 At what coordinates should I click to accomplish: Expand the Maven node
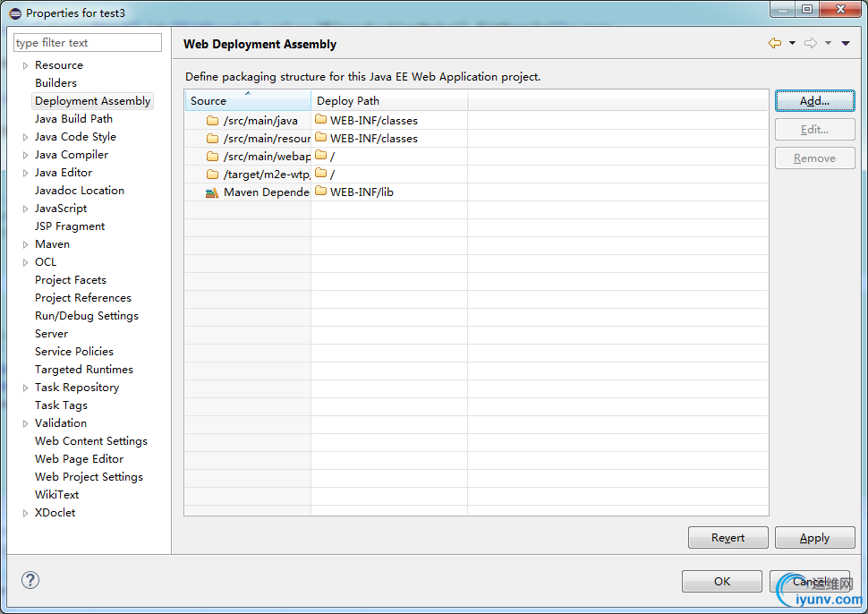point(25,244)
